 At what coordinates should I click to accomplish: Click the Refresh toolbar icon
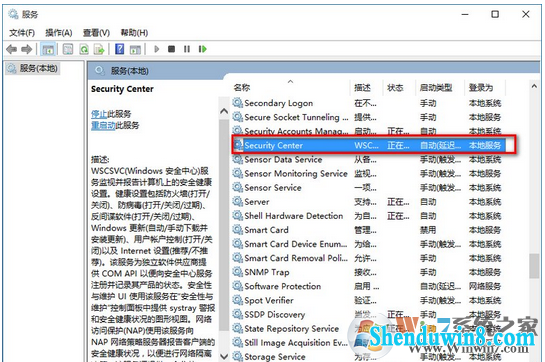(84, 49)
